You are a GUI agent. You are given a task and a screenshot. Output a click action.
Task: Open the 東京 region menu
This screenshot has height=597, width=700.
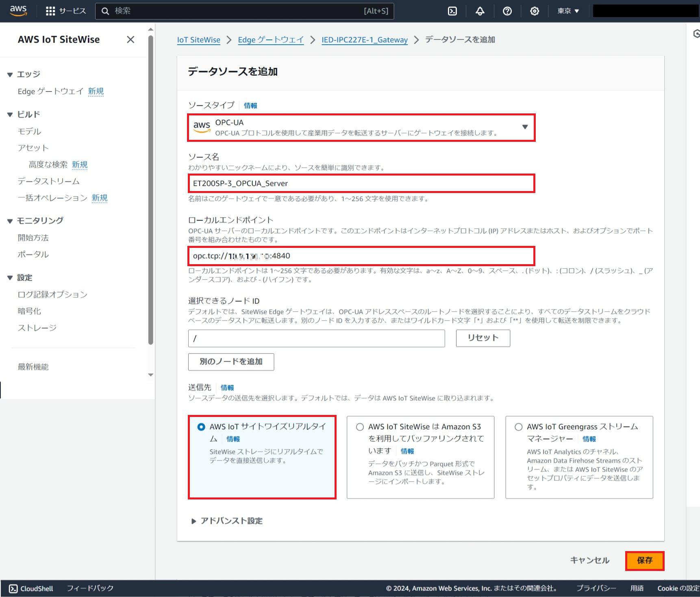(567, 11)
